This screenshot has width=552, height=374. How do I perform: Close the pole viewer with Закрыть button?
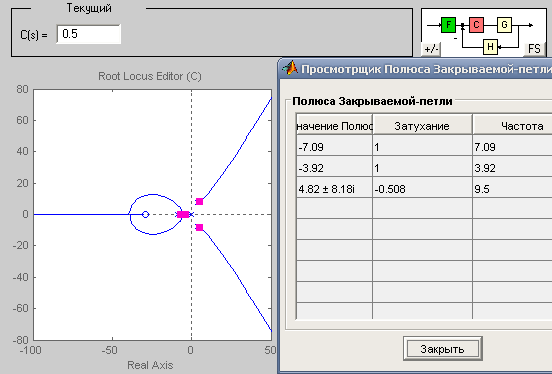443,349
